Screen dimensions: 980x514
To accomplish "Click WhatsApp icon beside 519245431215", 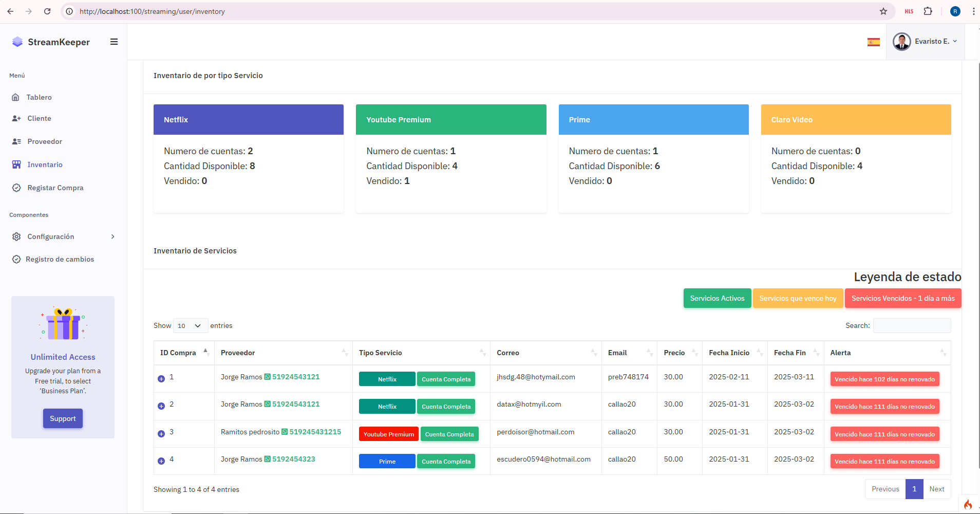I will (285, 432).
